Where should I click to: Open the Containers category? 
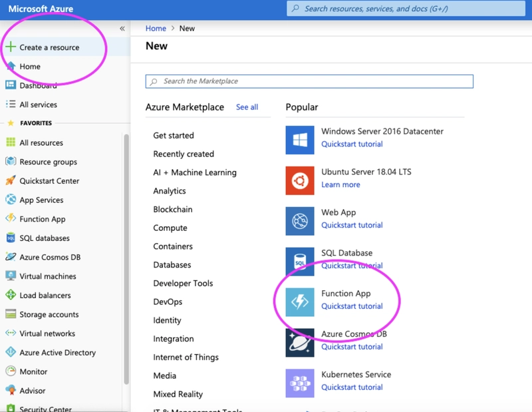coord(173,246)
